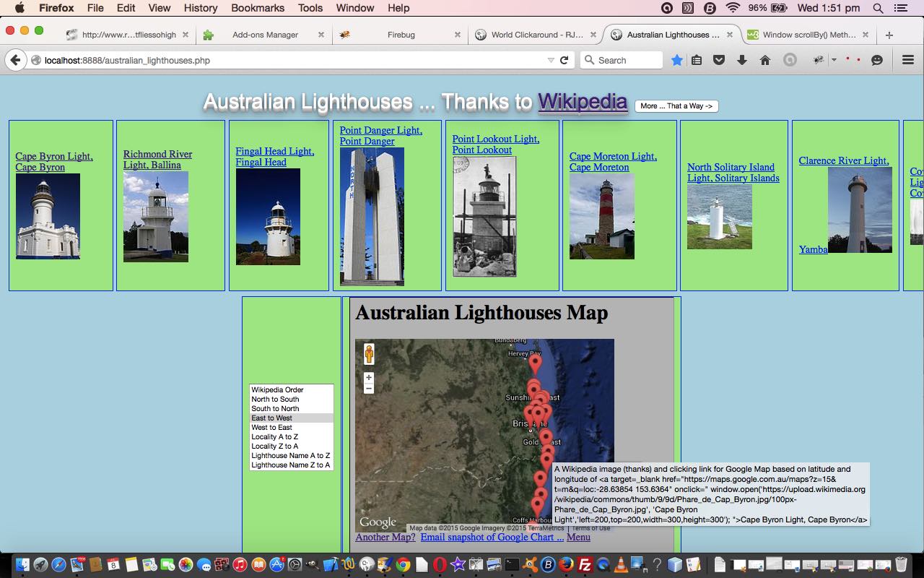
Task: Click the northernmost red map marker
Action: (x=535, y=363)
